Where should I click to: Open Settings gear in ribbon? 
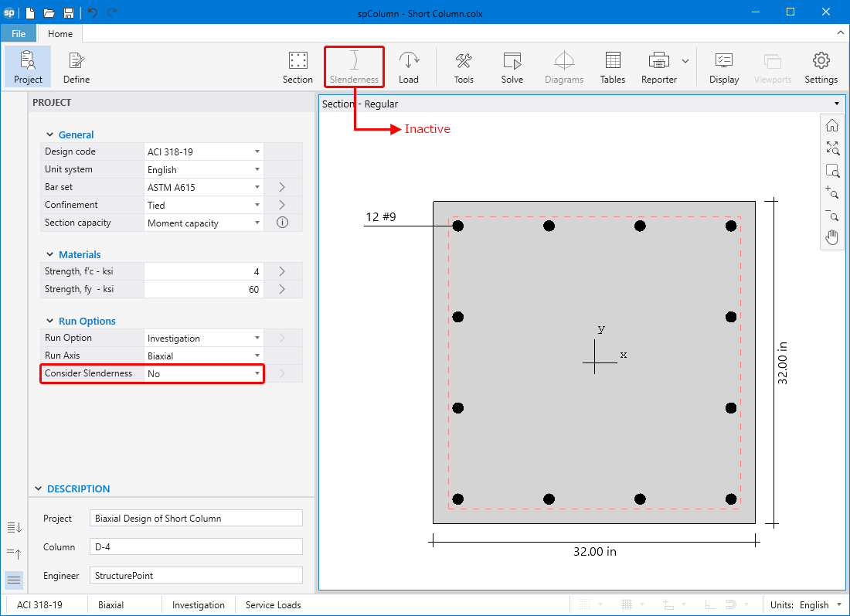[821, 67]
